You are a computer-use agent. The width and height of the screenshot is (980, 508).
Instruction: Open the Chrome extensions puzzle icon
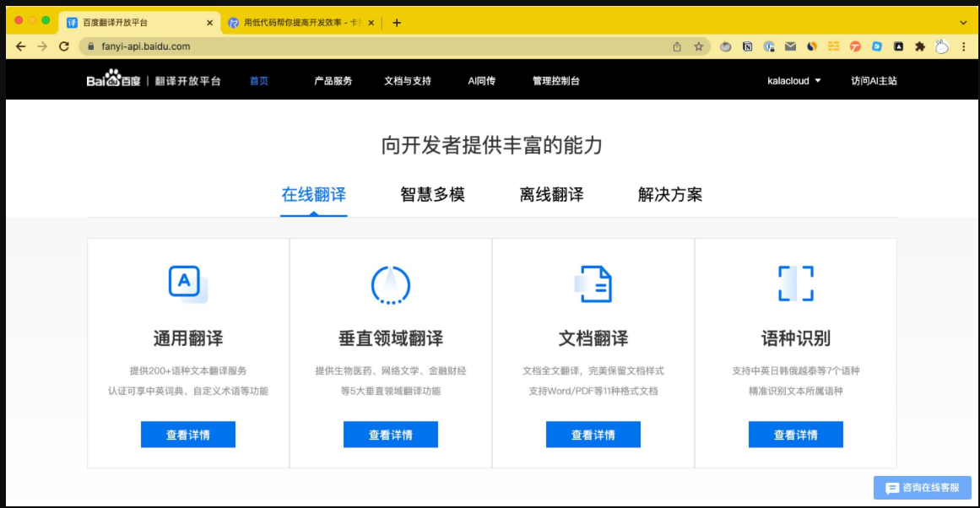[920, 47]
